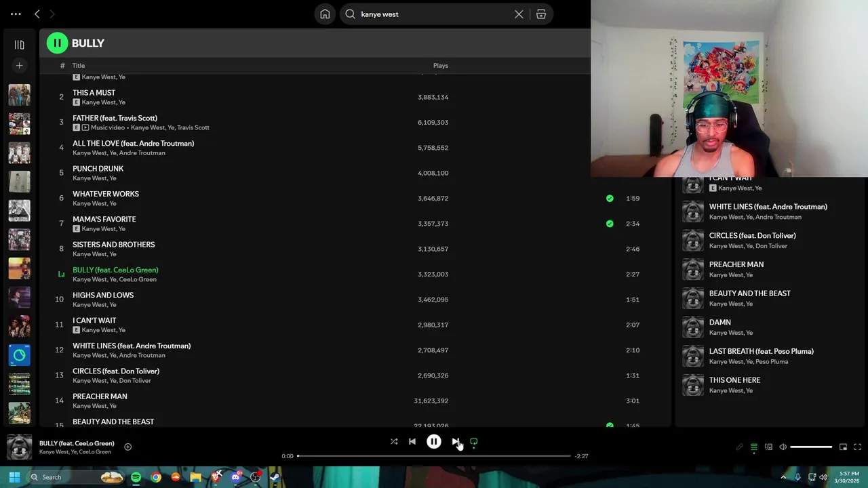Open Peso Pluma artist link in queue
868x488 pixels.
pyautogui.click(x=772, y=362)
